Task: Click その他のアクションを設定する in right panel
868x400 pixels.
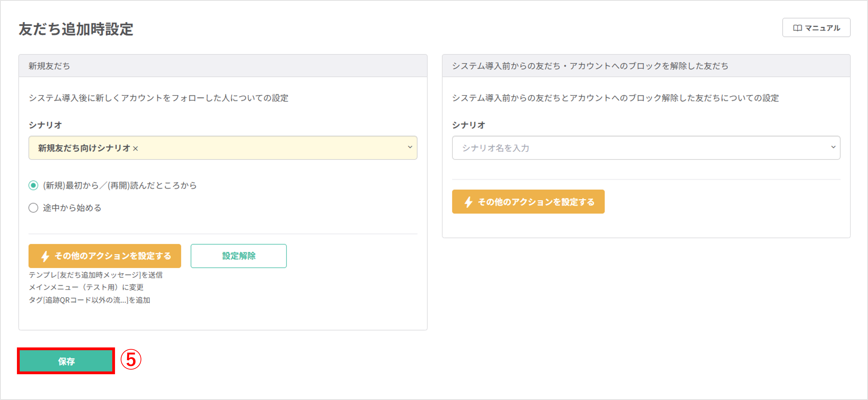Action: 528,202
